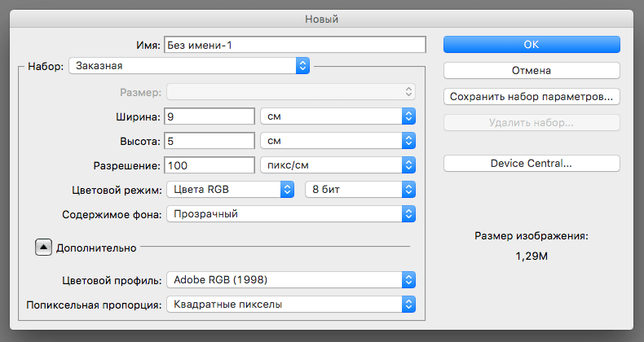The height and width of the screenshot is (342, 644).
Task: Open the Размер dropdown
Action: [291, 92]
